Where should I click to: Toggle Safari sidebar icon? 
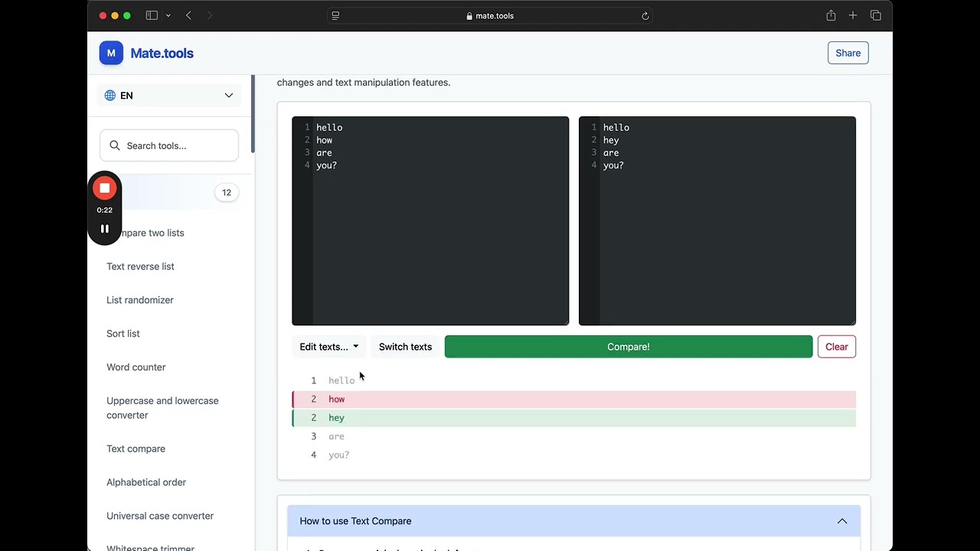pyautogui.click(x=152, y=15)
